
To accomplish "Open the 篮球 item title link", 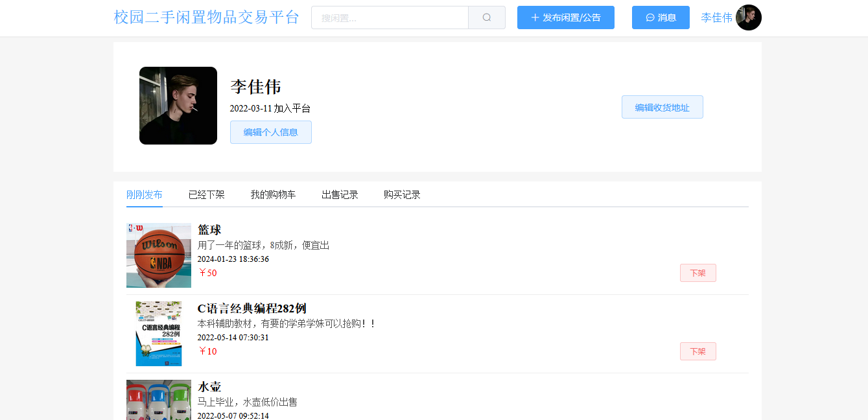I will 209,229.
